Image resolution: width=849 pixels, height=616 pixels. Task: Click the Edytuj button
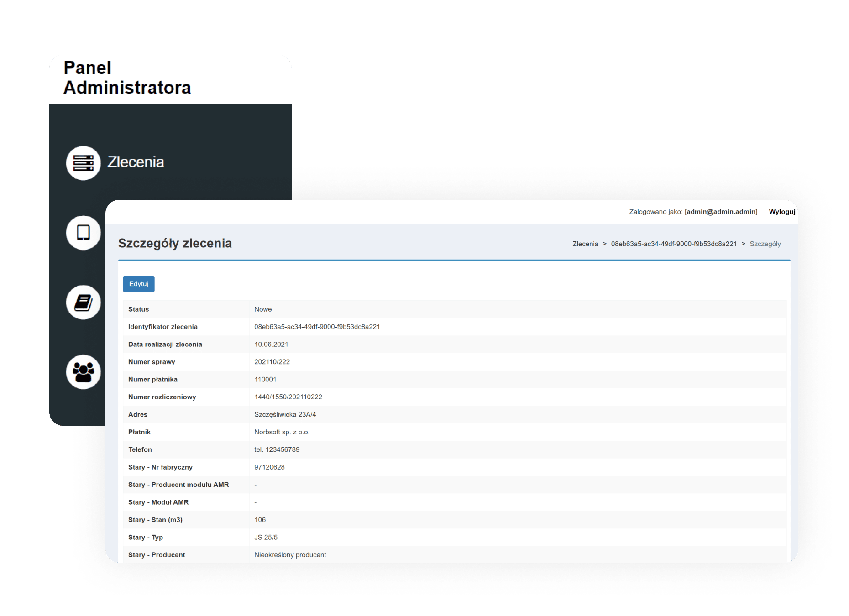tap(139, 284)
